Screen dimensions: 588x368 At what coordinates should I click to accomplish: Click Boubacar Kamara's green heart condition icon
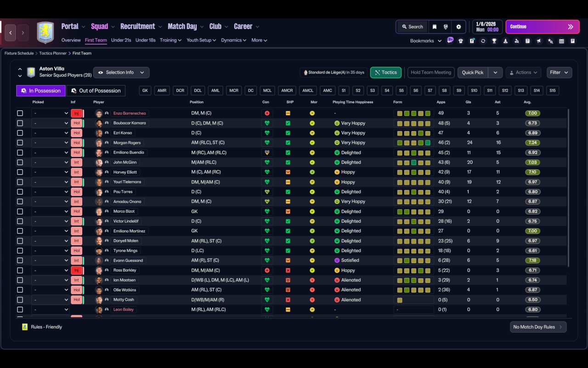coord(267,123)
